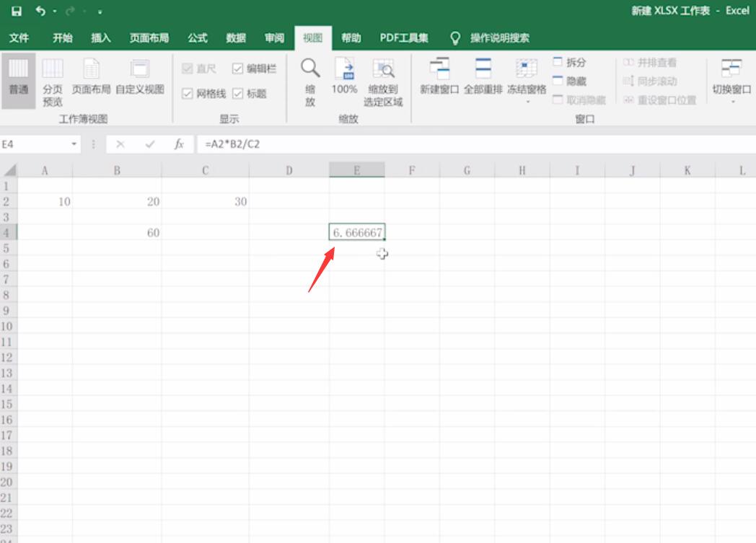Select the 视图 ribbon tab
This screenshot has width=756, height=543.
313,38
